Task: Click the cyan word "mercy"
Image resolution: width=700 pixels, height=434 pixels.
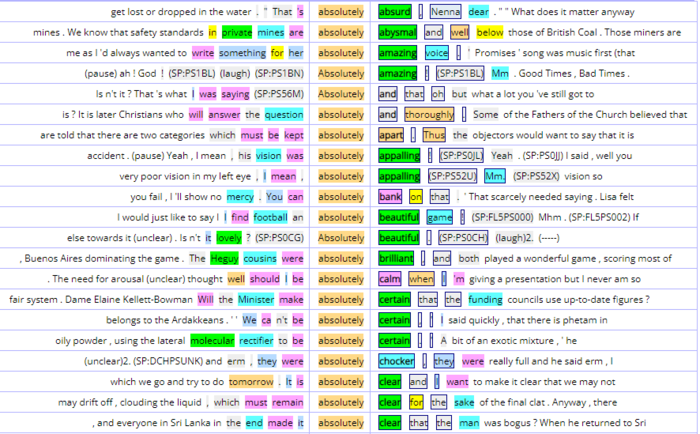Action: [240, 197]
